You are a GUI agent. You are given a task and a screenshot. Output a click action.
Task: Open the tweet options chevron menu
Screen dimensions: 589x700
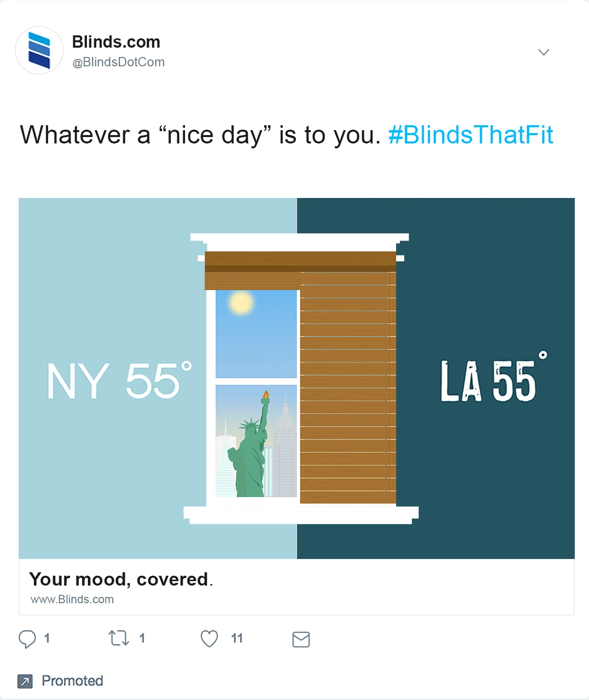pos(543,52)
